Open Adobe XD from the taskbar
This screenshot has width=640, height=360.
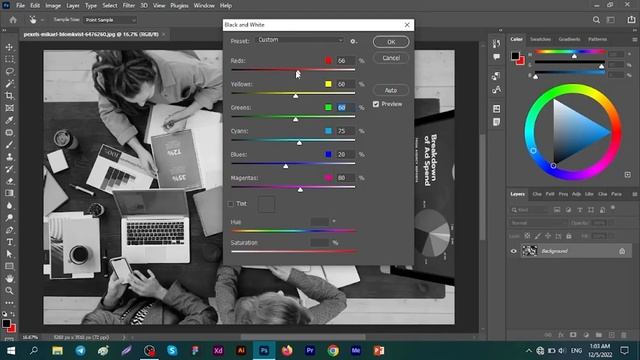(218, 351)
